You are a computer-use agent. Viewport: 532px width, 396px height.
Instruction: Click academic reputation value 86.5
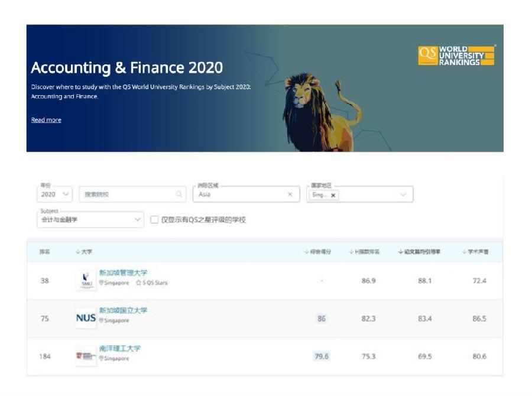click(x=479, y=319)
